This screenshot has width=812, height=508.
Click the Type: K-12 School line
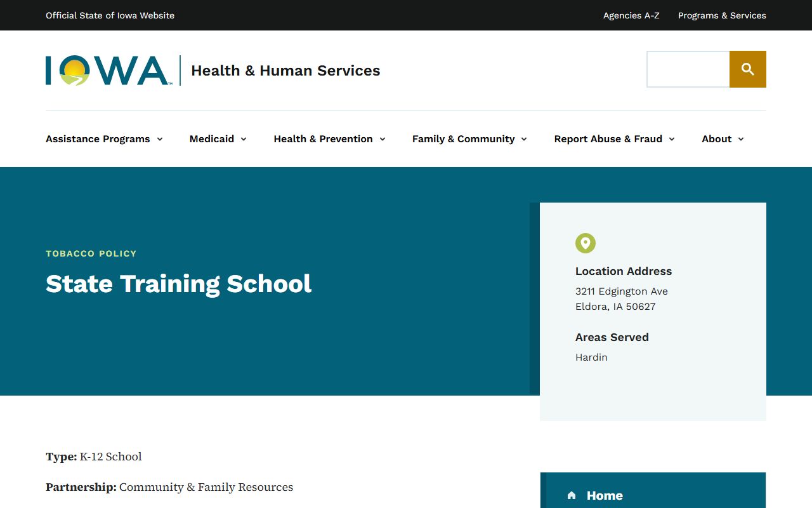tap(94, 457)
